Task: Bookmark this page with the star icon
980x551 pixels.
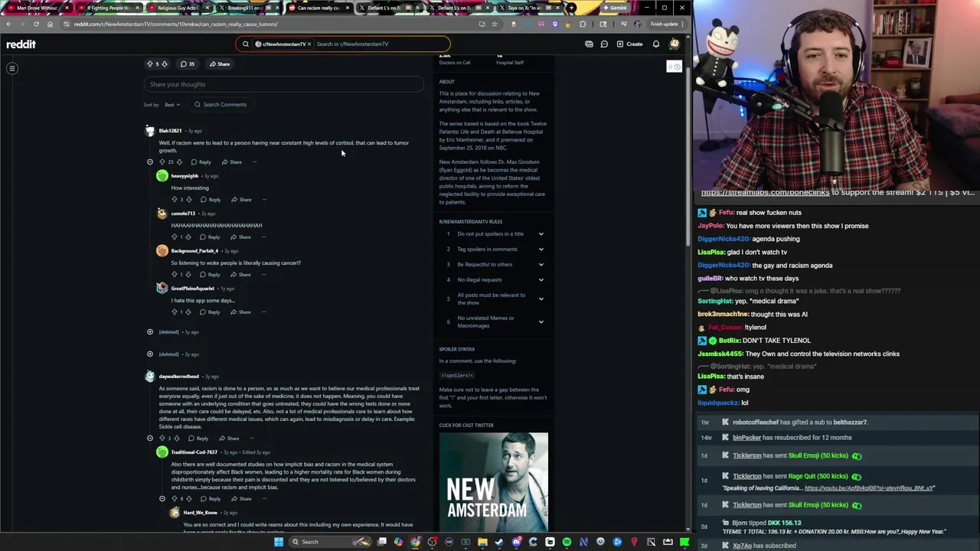Action: (494, 24)
